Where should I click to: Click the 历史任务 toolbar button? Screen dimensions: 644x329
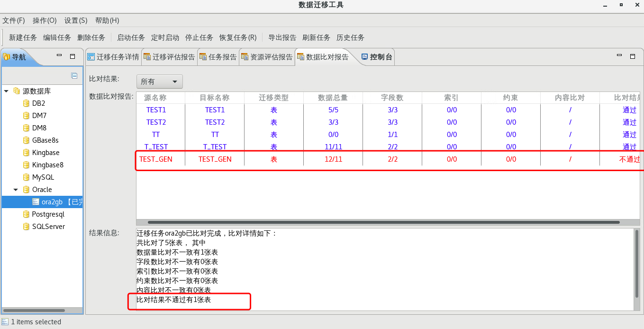351,37
